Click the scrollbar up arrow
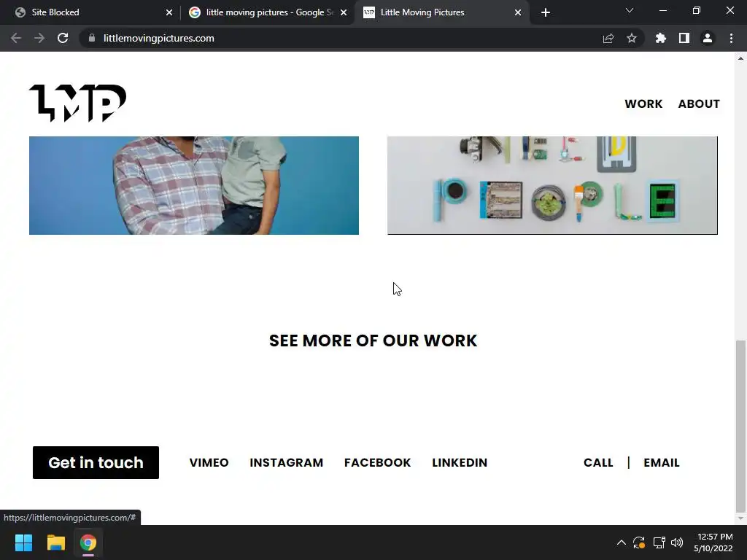 [x=740, y=58]
